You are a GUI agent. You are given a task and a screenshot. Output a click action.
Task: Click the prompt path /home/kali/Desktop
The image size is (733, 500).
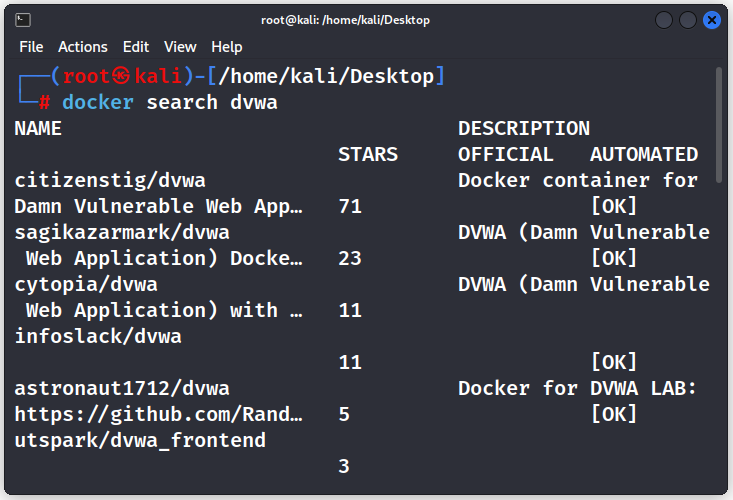pyautogui.click(x=326, y=76)
